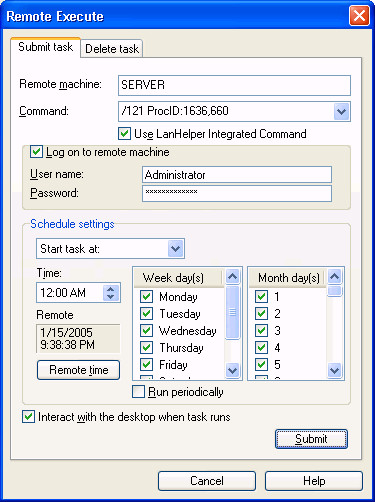Click the Schedule settings label
The image size is (375, 502).
(x=72, y=224)
